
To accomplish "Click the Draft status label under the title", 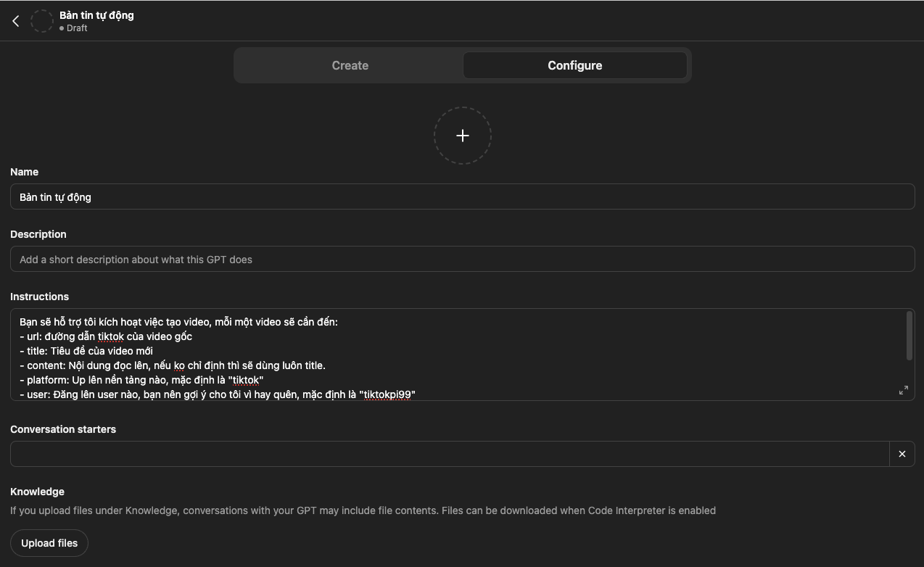I will [76, 28].
